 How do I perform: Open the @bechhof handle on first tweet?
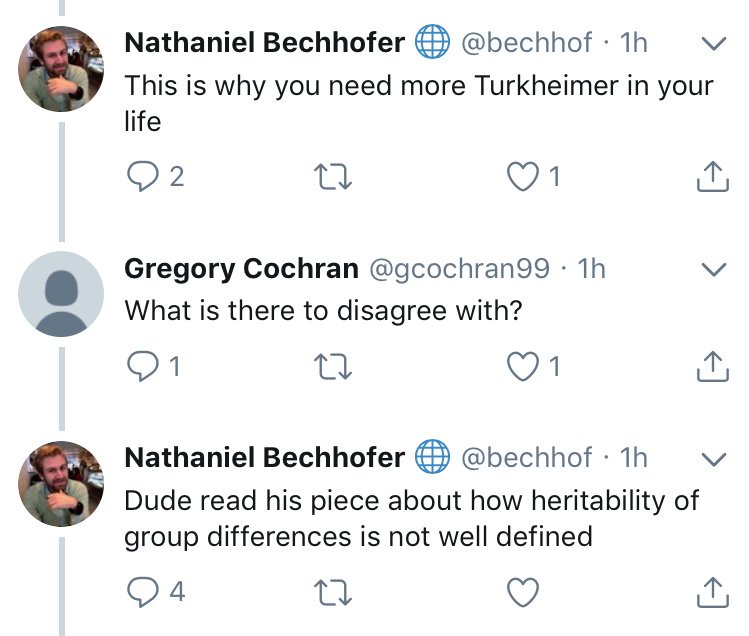point(526,43)
